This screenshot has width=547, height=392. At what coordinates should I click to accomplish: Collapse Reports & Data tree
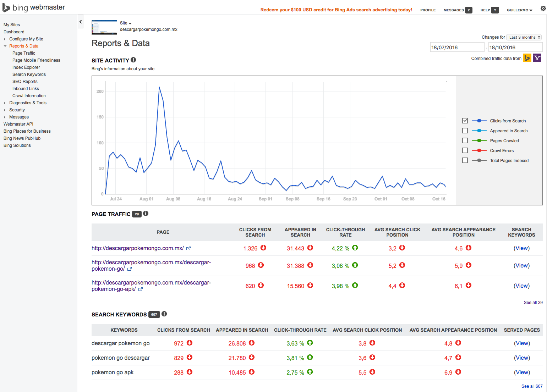[x=5, y=46]
